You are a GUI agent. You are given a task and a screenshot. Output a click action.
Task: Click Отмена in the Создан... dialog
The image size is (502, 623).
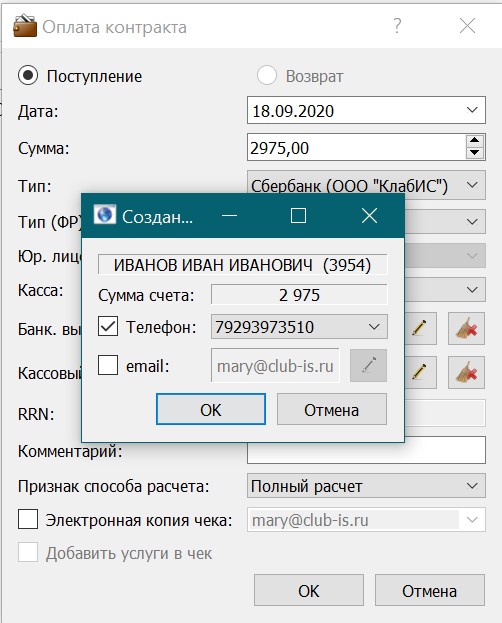click(331, 409)
